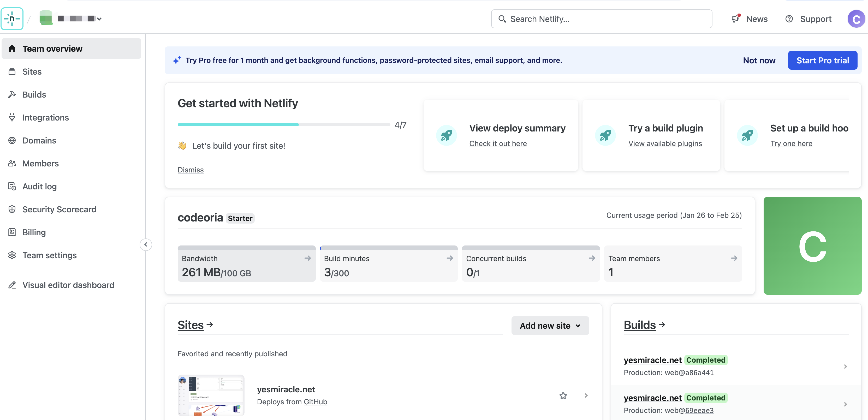The image size is (868, 420).
Task: Collapse the sidebar with the chevron button
Action: pyautogui.click(x=146, y=244)
